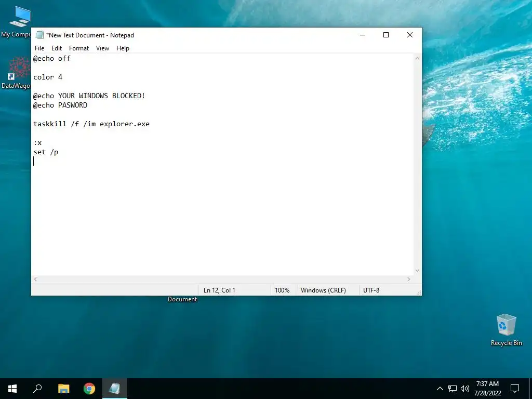Click the ':x' label line
The image size is (532, 399).
coord(37,142)
